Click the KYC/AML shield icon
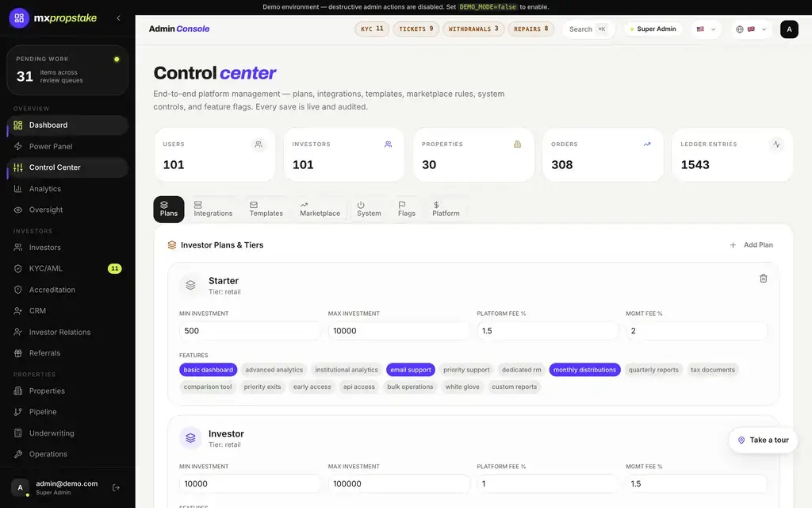Viewport: 812px width, 508px height. pyautogui.click(x=18, y=268)
